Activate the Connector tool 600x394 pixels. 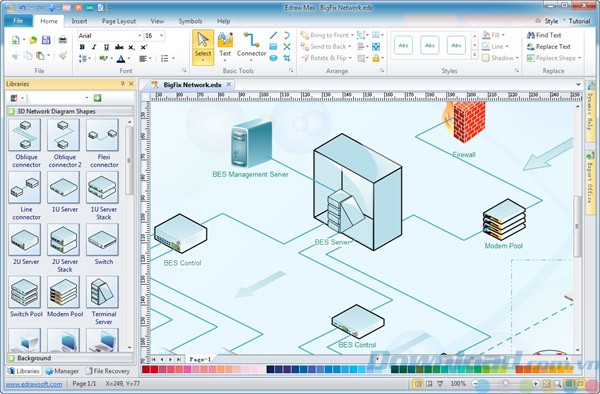pyautogui.click(x=251, y=47)
